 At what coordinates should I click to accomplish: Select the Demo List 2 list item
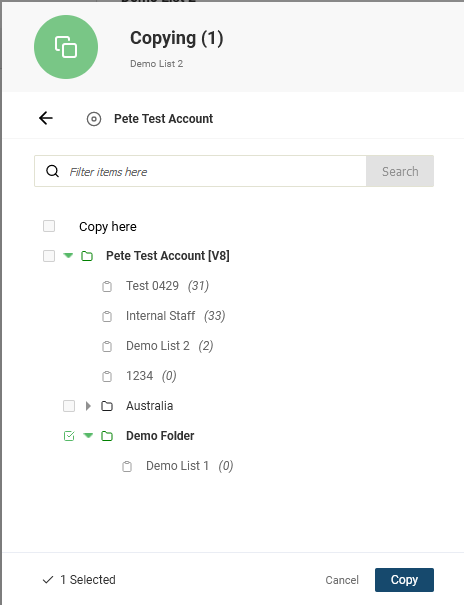click(x=158, y=346)
